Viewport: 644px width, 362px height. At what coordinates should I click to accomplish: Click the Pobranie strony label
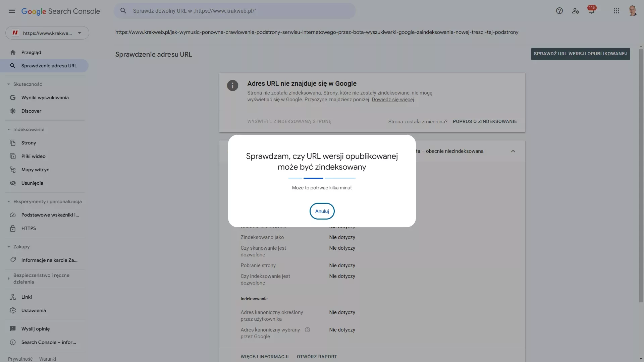point(258,265)
